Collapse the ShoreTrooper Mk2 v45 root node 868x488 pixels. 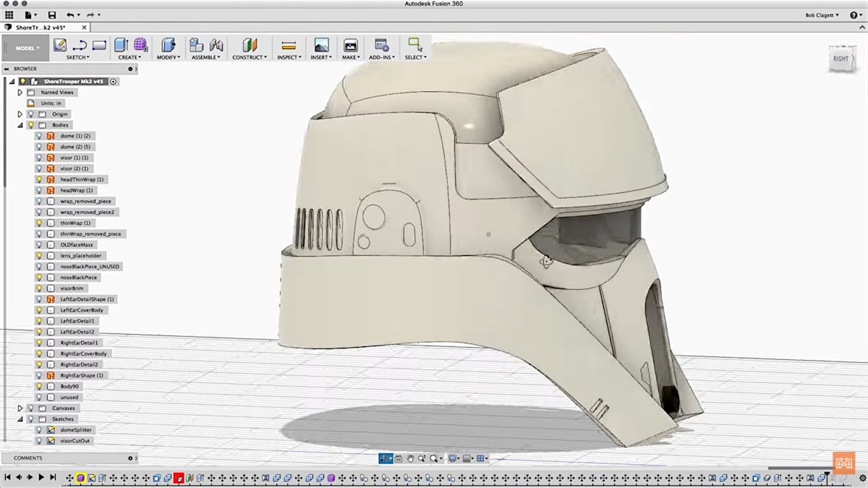pos(12,82)
